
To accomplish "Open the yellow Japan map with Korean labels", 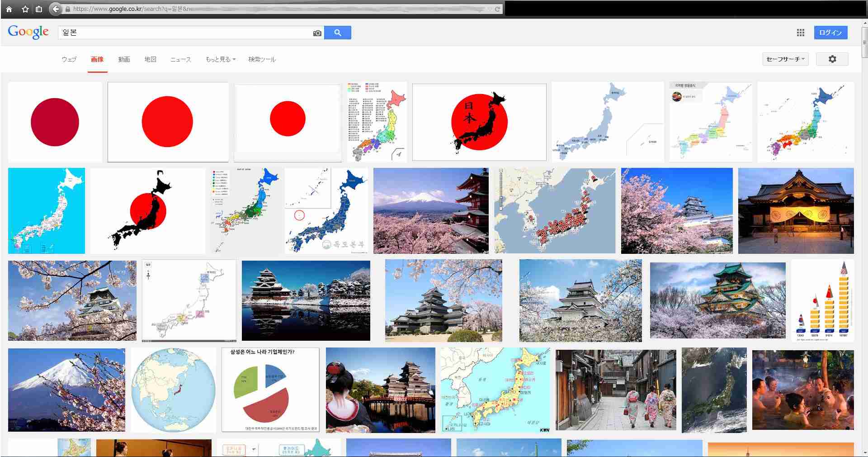I will click(x=495, y=390).
